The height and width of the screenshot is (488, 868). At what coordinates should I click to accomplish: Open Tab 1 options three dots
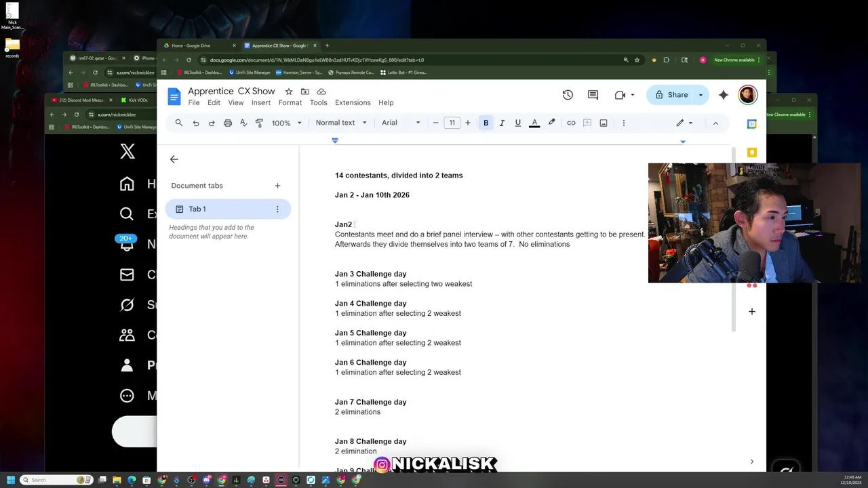tap(277, 209)
